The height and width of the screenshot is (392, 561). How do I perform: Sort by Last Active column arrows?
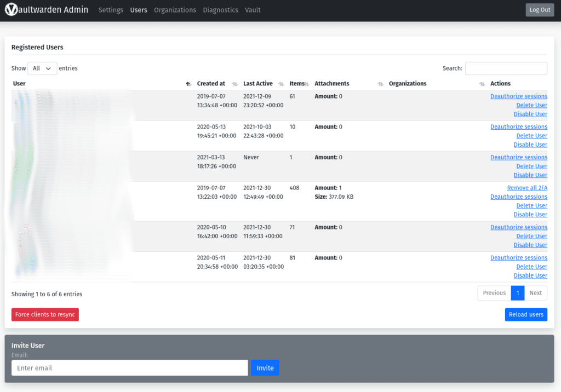tap(281, 84)
